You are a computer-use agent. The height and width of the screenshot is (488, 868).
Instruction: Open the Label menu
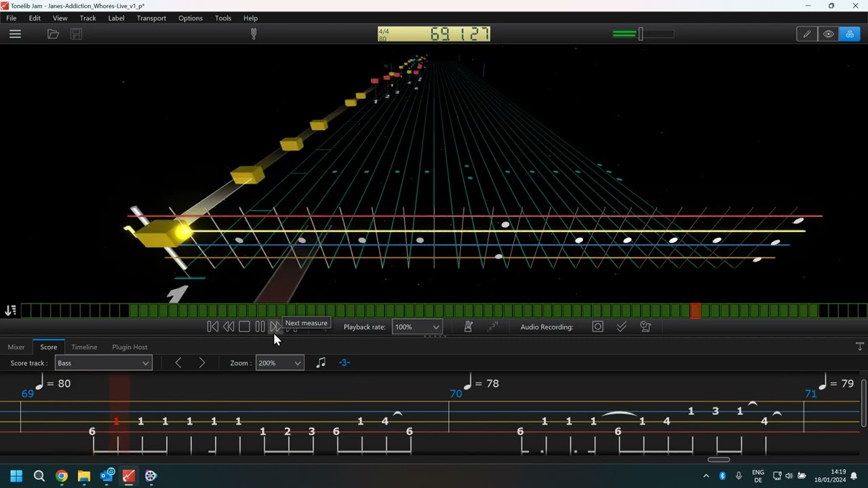click(x=116, y=18)
